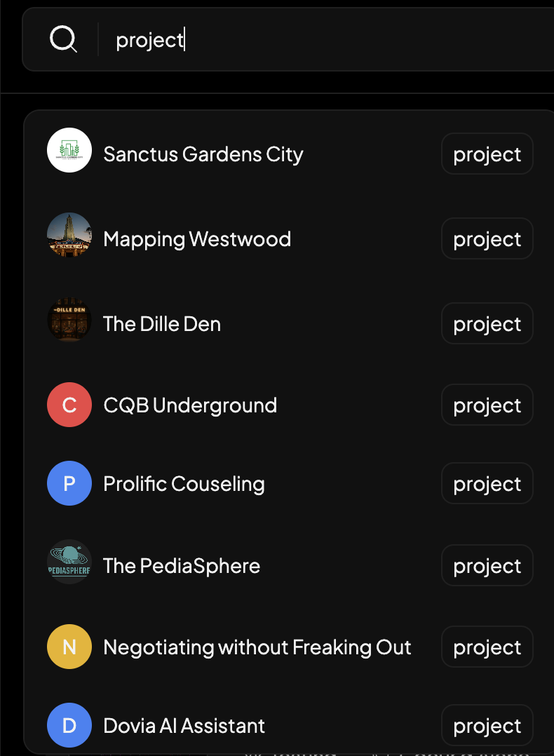Focus the search field containing "project"

tap(316, 40)
